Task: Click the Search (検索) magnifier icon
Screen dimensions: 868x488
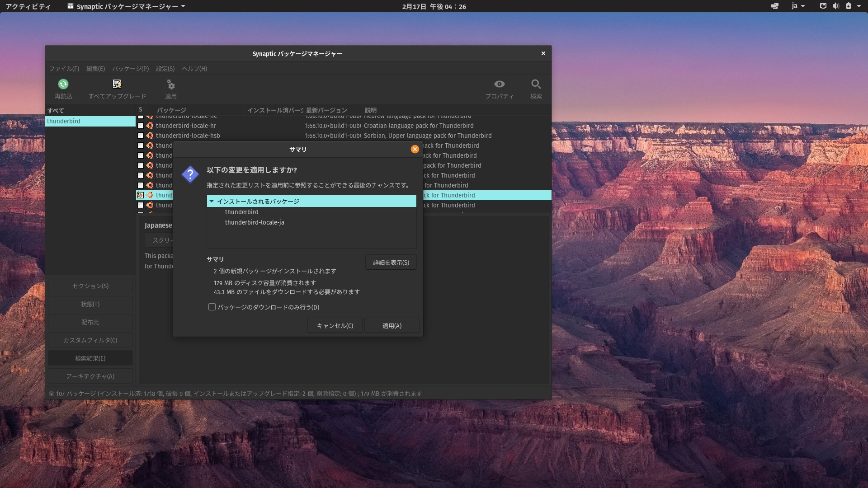Action: [x=536, y=84]
